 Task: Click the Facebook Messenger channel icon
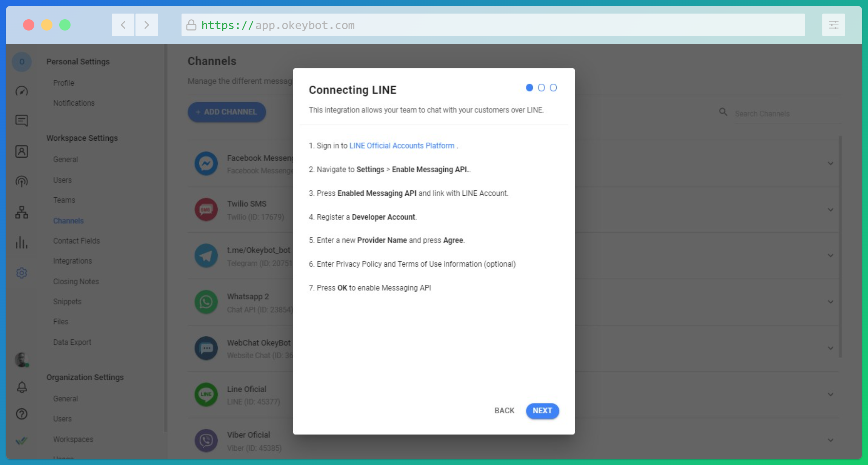[x=206, y=163]
